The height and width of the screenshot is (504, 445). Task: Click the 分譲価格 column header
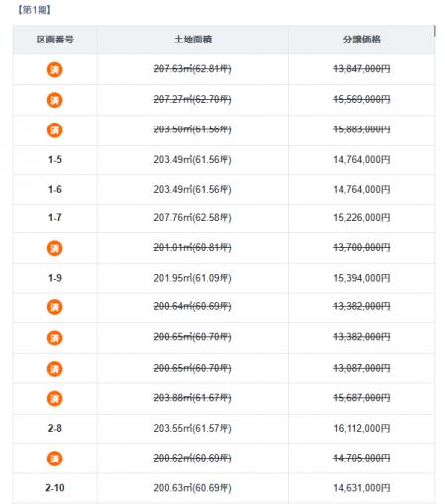pyautogui.click(x=362, y=40)
